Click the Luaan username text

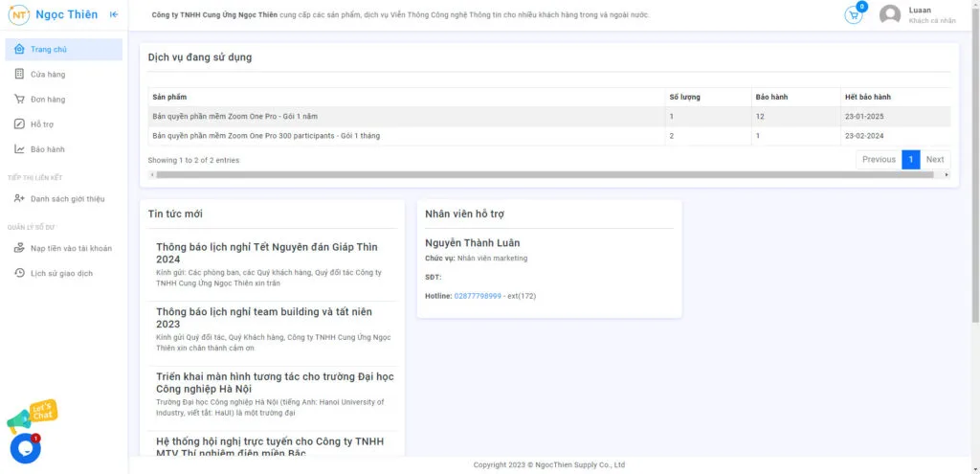tap(920, 10)
